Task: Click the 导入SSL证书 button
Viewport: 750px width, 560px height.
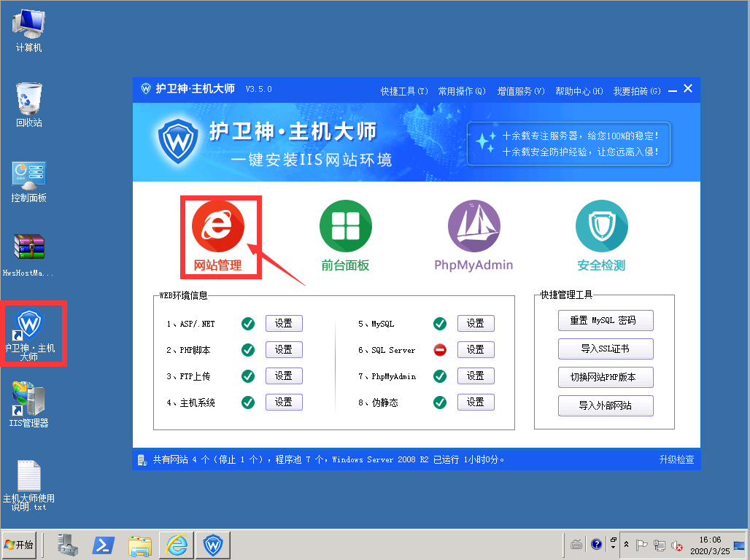Action: [606, 349]
